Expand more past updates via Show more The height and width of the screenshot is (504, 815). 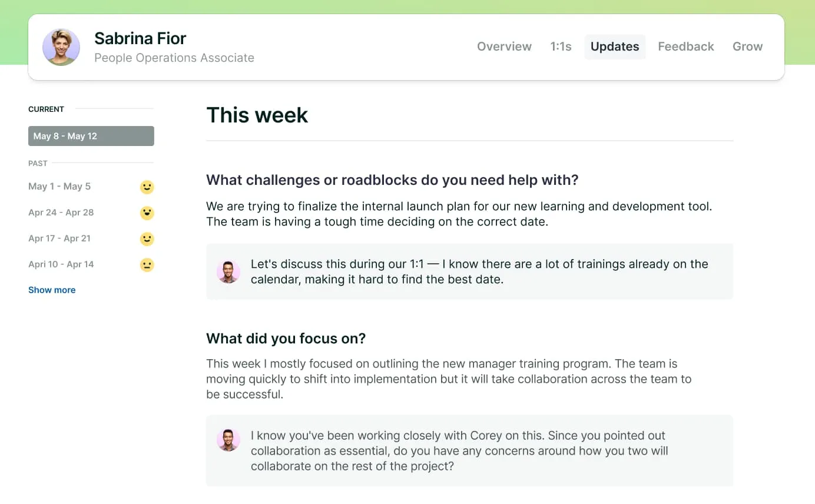tap(52, 290)
